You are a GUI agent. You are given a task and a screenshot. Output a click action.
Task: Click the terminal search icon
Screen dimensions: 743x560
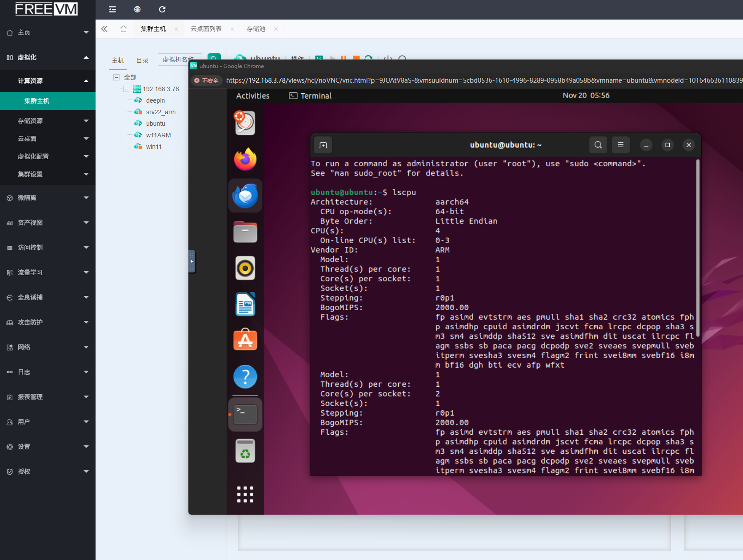(x=598, y=145)
